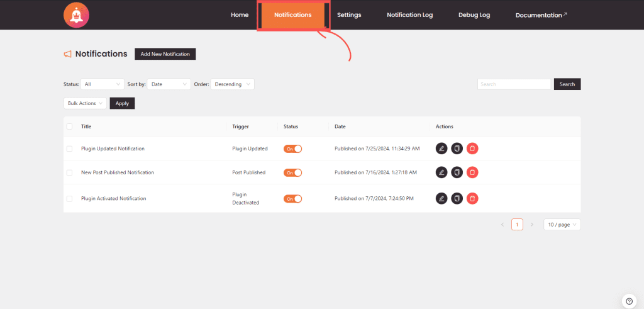
Task: Open the Home tab
Action: [240, 15]
